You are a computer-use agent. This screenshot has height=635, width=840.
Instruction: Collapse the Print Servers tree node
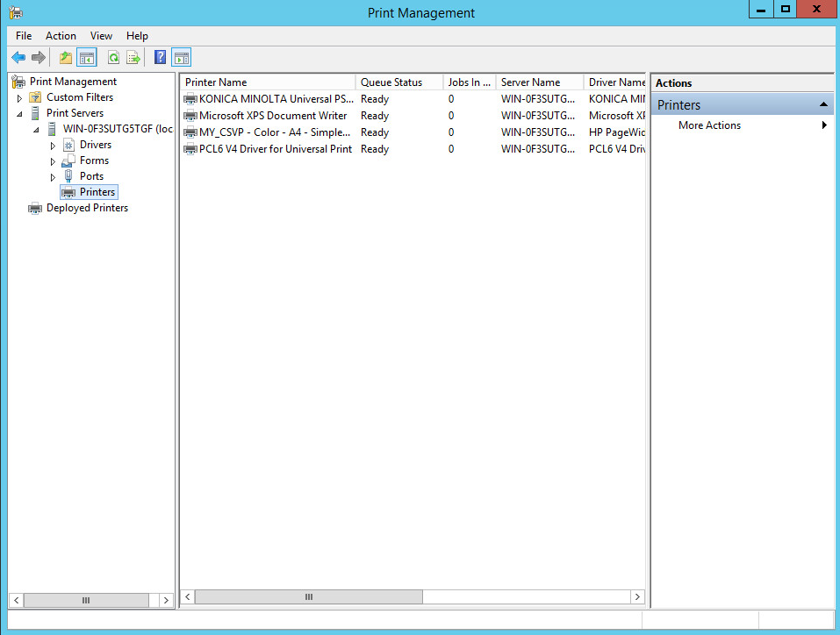pyautogui.click(x=19, y=113)
